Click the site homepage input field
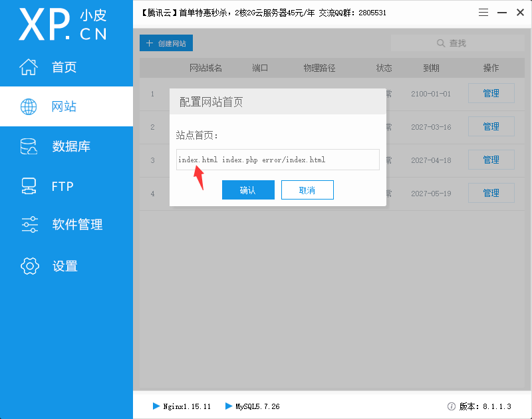532x419 pixels. click(x=277, y=160)
